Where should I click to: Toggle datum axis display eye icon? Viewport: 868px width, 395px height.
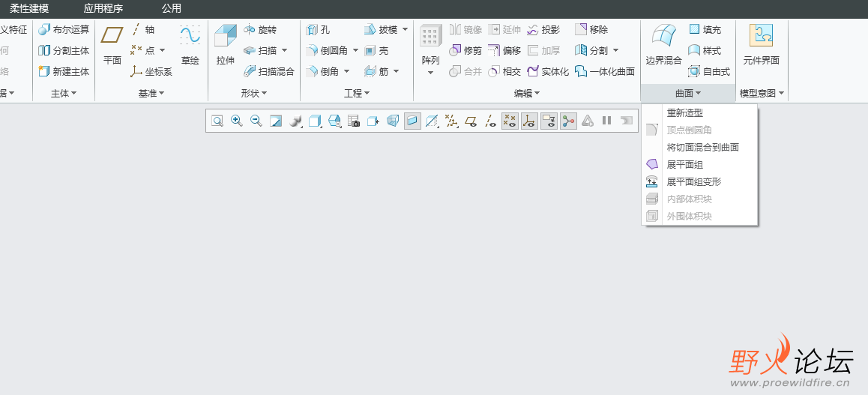coord(490,121)
